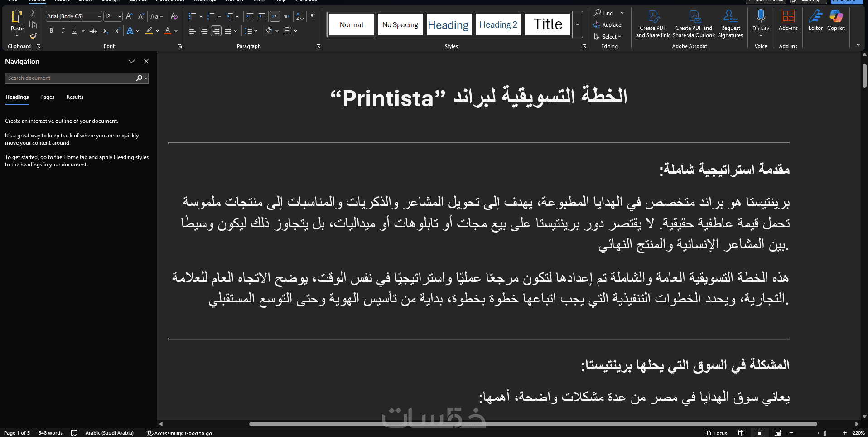Toggle Subscript formatting
Screen dimensions: 868x437
point(106,31)
